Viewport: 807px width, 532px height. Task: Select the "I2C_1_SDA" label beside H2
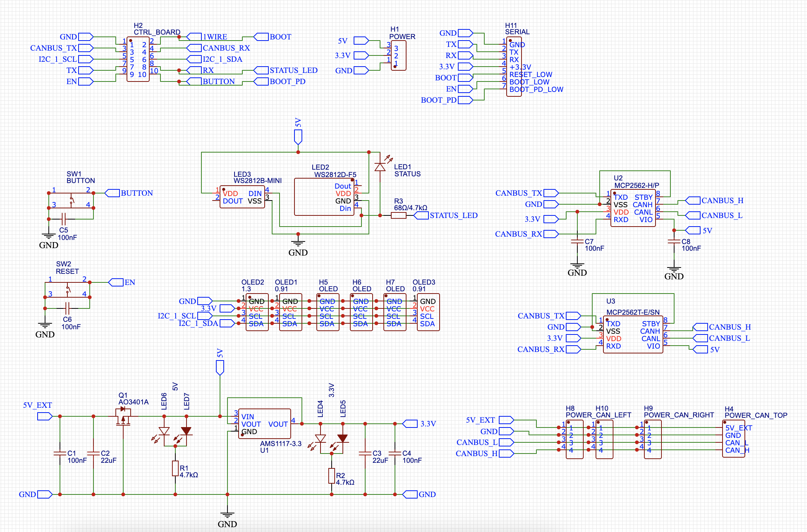(x=223, y=59)
